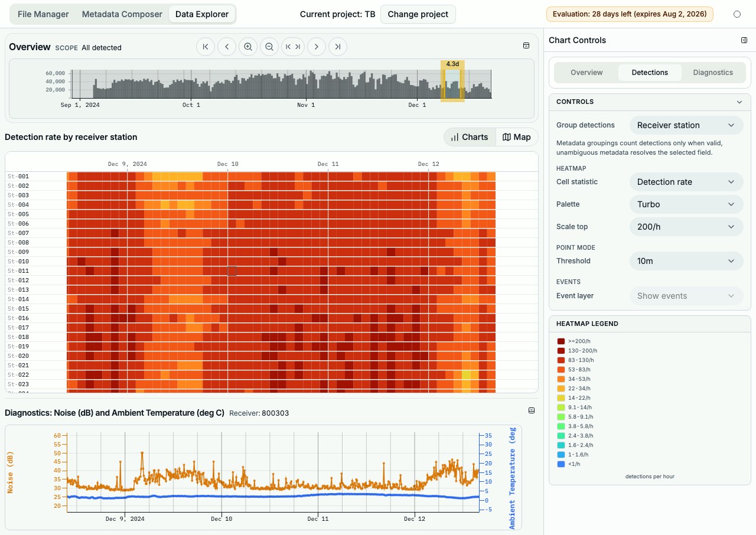This screenshot has height=535, width=756.
Task: Click the 'Dec 10' heatmap axis label
Action: click(x=228, y=164)
